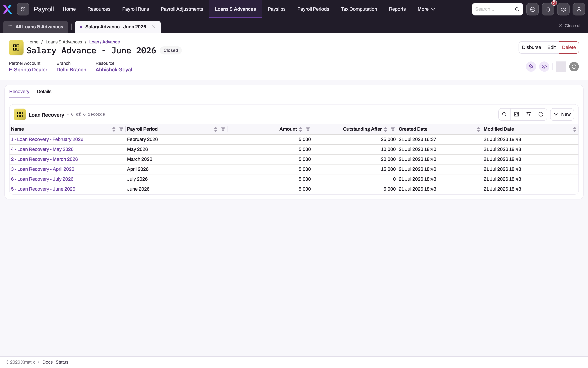This screenshot has width=588, height=368.
Task: Click the followers people icon
Action: (531, 67)
